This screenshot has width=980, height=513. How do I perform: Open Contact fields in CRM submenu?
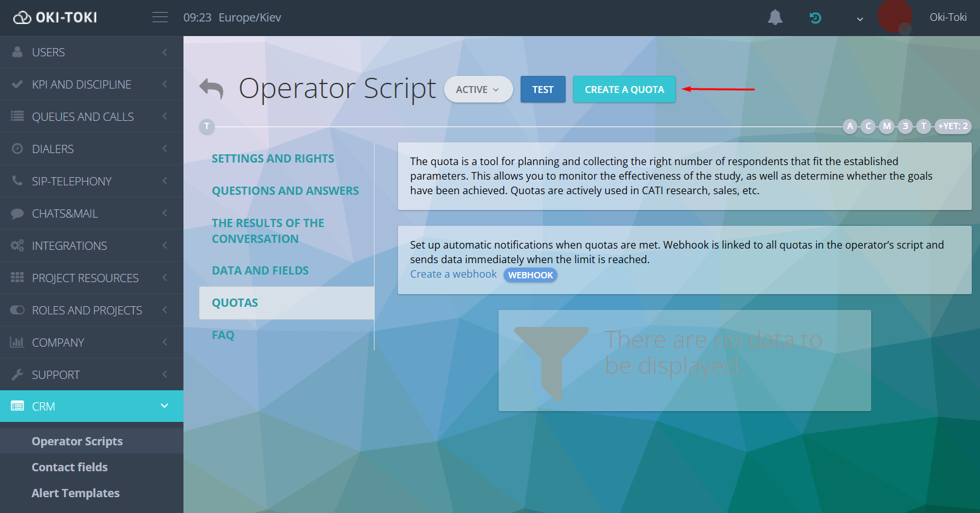(x=70, y=467)
